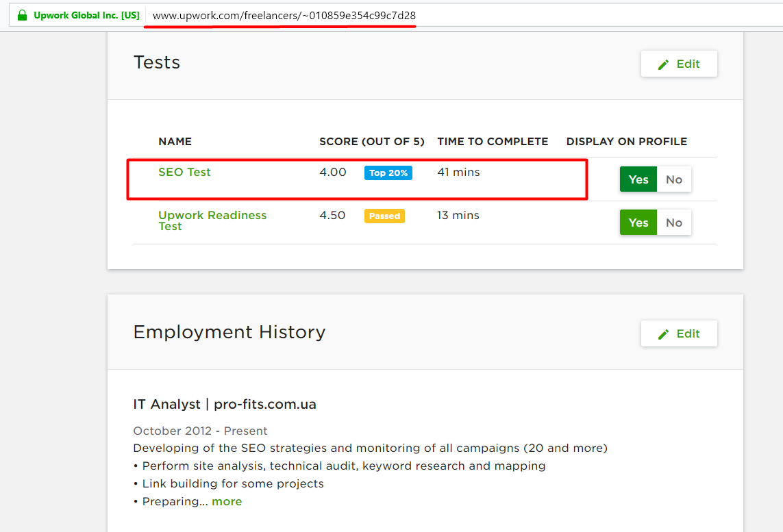The width and height of the screenshot is (783, 532).
Task: Set SEO Test display to No
Action: tap(673, 179)
